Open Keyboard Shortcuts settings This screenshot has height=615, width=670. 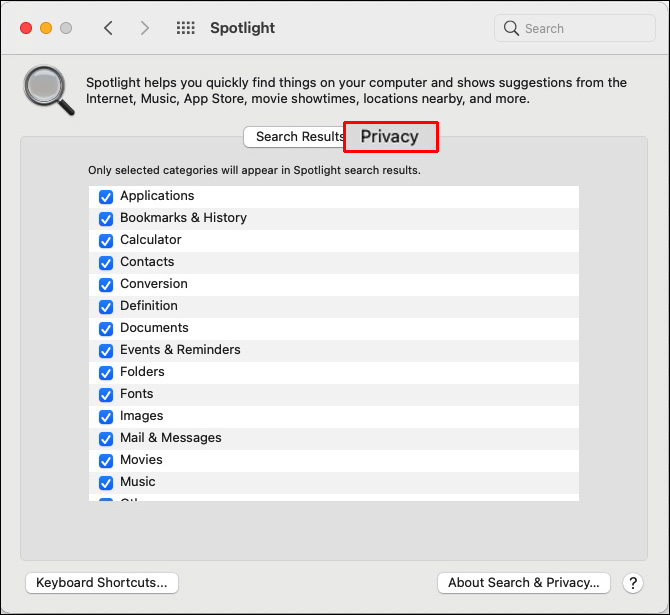pyautogui.click(x=101, y=583)
